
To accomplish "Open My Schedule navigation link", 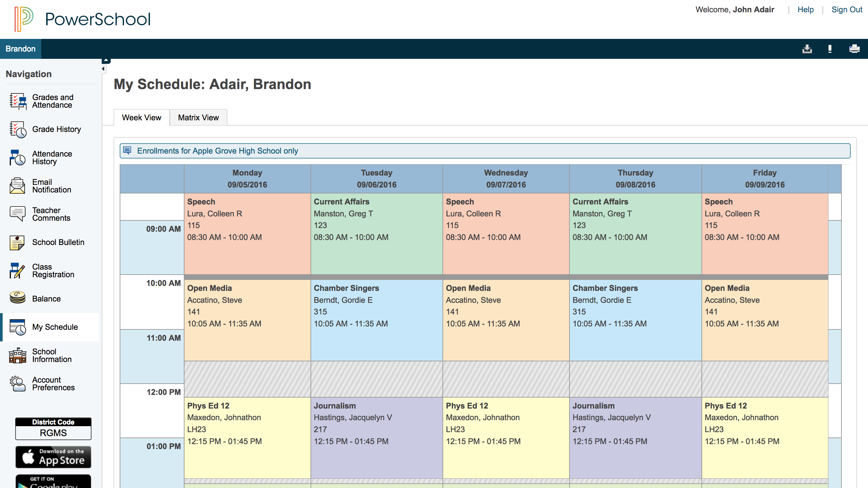I will click(55, 327).
